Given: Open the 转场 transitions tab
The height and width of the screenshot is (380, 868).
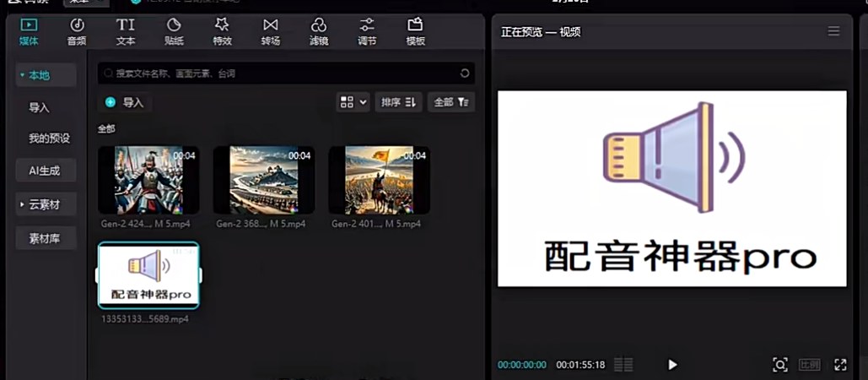Looking at the screenshot, I should (271, 31).
